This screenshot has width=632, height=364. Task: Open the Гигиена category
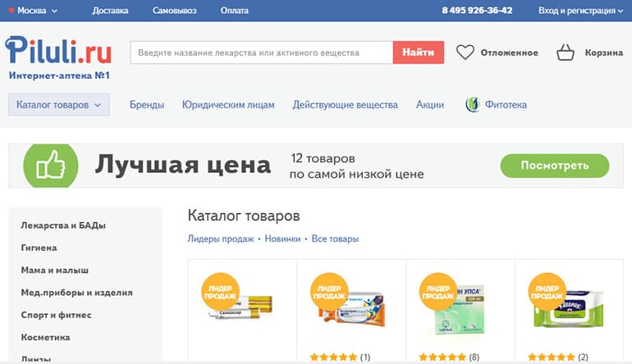(x=39, y=248)
